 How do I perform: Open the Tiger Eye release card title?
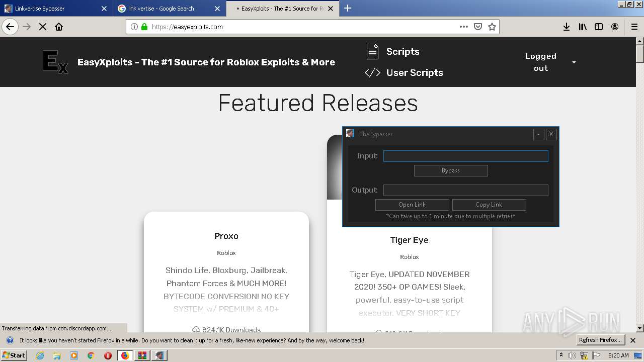coord(410,240)
